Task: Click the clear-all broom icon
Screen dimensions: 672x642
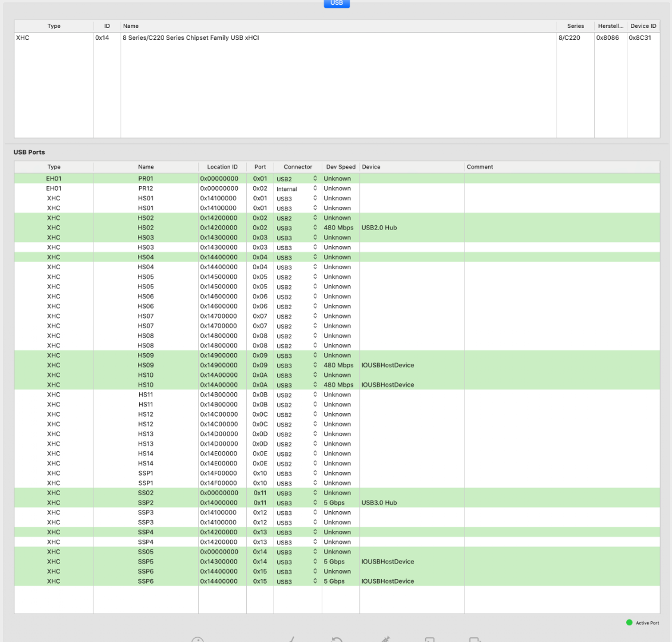Action: [x=291, y=640]
